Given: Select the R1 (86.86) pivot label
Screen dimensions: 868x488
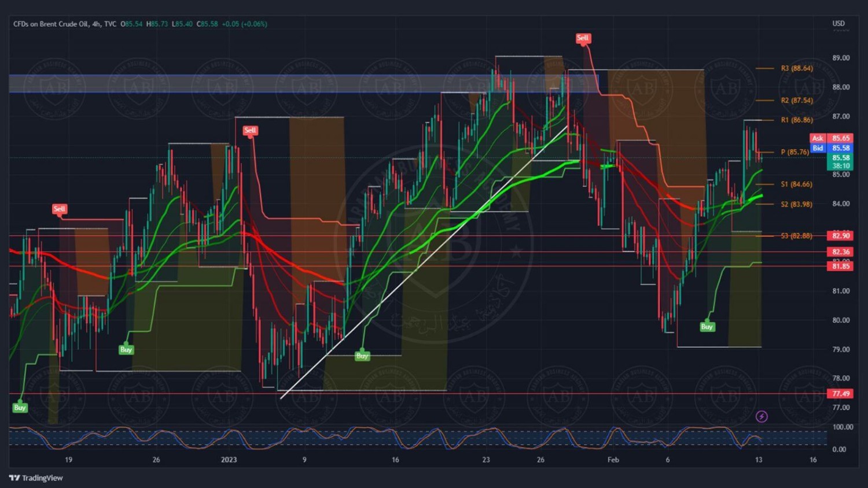Looking at the screenshot, I should click(797, 120).
